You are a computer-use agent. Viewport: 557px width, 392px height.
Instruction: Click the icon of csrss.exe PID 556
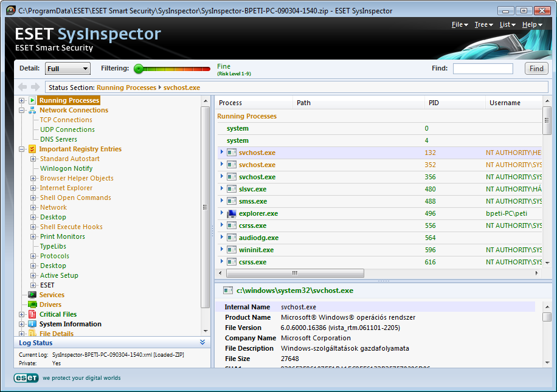232,225
